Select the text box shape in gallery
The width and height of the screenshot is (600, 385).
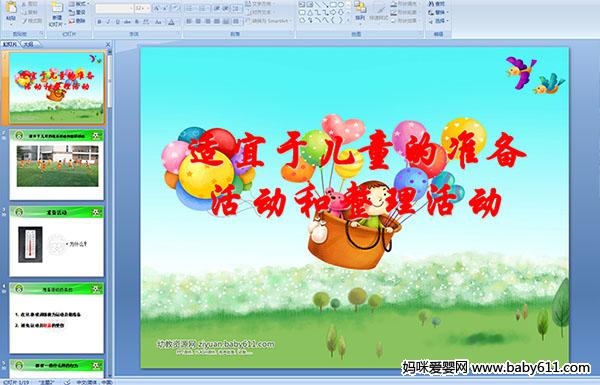pyautogui.click(x=302, y=5)
